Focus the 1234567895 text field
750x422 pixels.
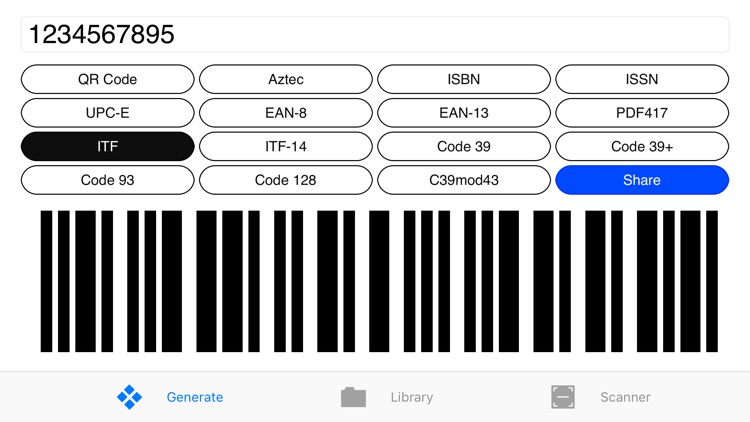375,34
